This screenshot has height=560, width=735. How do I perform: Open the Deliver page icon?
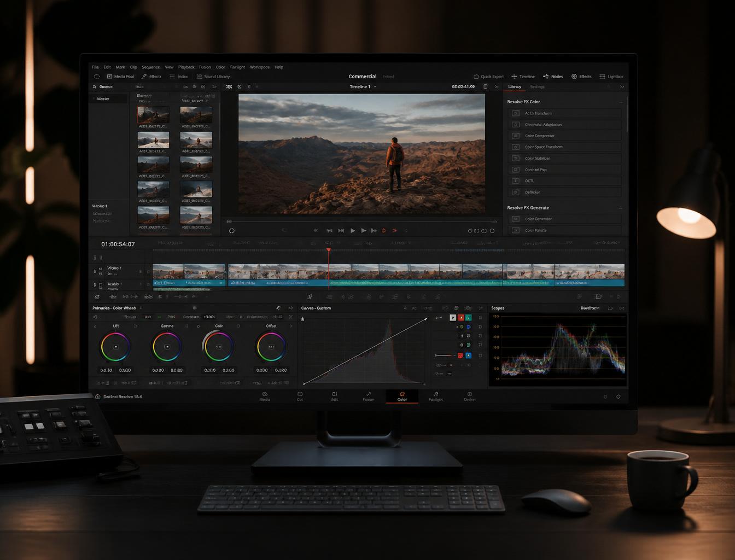click(x=470, y=394)
